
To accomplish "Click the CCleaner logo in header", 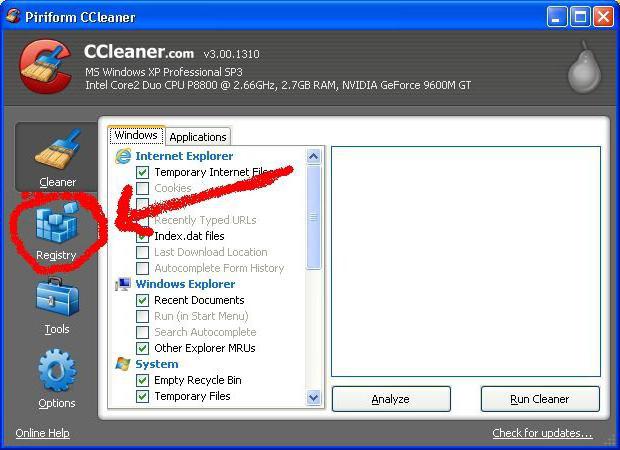I will 45,66.
